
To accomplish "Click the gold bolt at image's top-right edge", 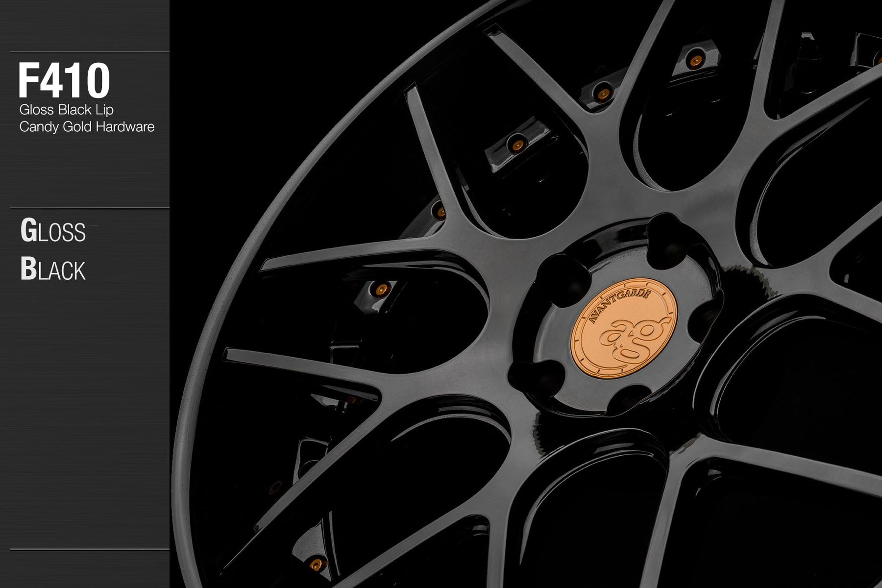I will (878, 58).
